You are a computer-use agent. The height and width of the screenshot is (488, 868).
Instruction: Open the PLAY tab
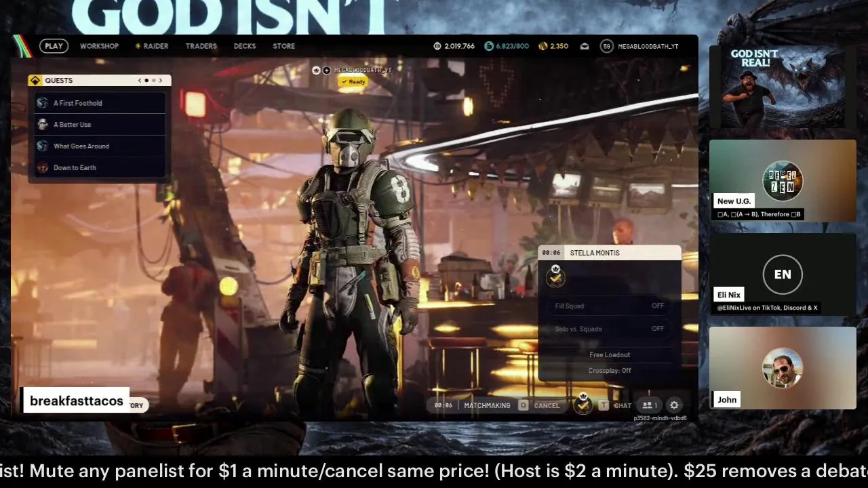coord(54,46)
